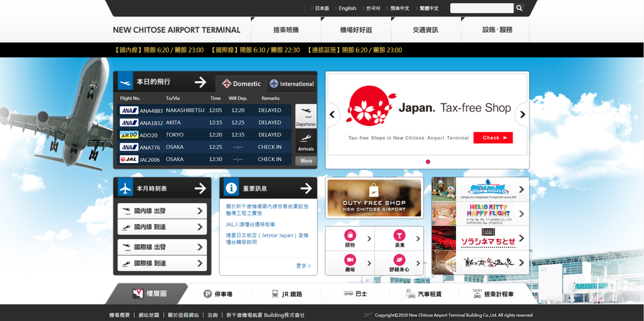Open the Doraemon Sky Park banner

[x=480, y=189]
